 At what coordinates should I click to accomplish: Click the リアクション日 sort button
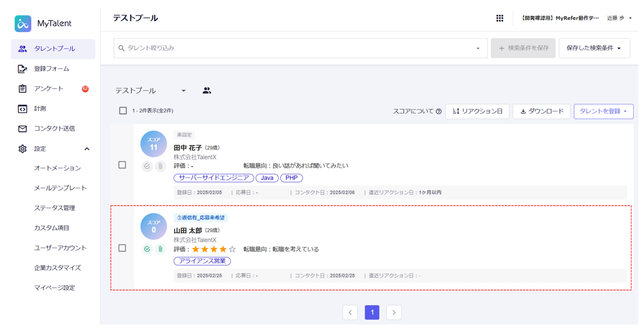pos(477,111)
